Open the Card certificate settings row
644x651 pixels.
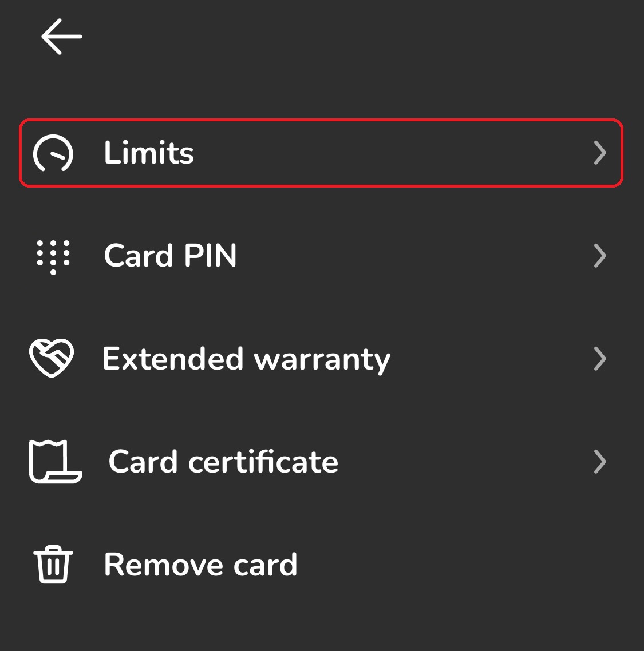point(321,462)
